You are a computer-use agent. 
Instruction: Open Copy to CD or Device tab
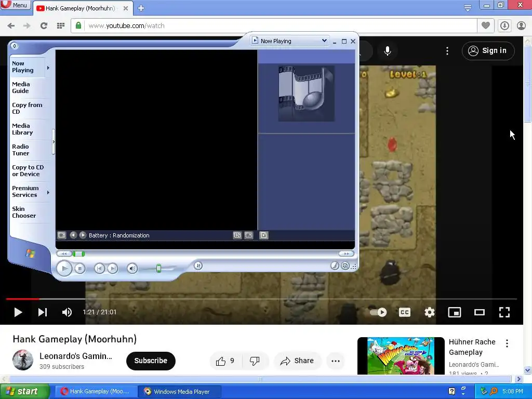click(x=28, y=170)
